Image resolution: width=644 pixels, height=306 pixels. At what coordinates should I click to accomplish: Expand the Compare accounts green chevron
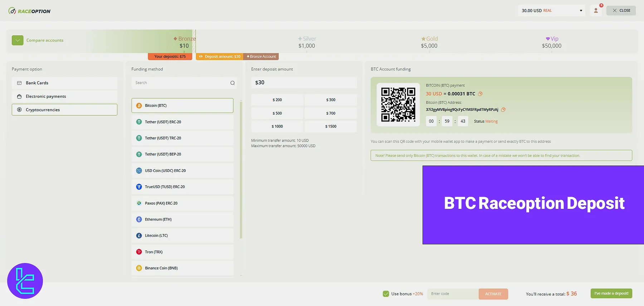(18, 40)
